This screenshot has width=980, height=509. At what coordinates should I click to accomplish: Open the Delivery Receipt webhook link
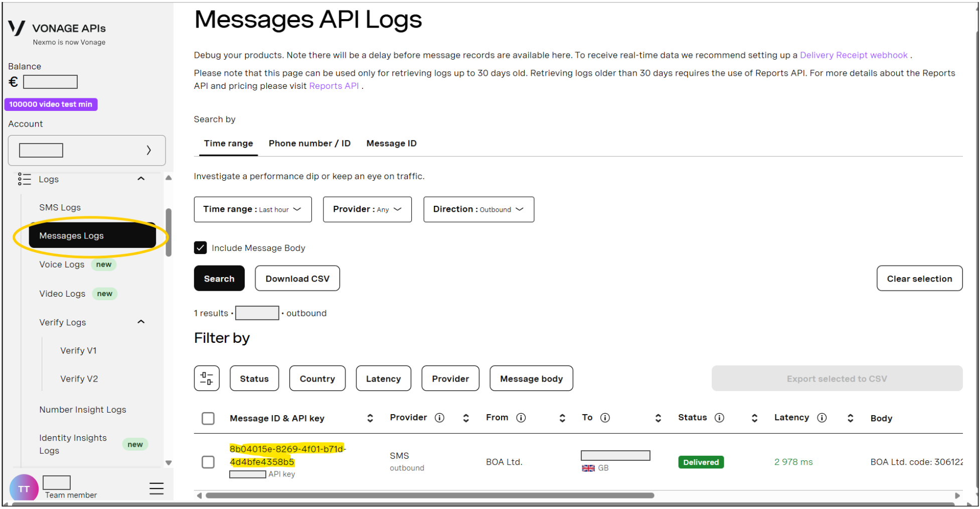pos(854,55)
